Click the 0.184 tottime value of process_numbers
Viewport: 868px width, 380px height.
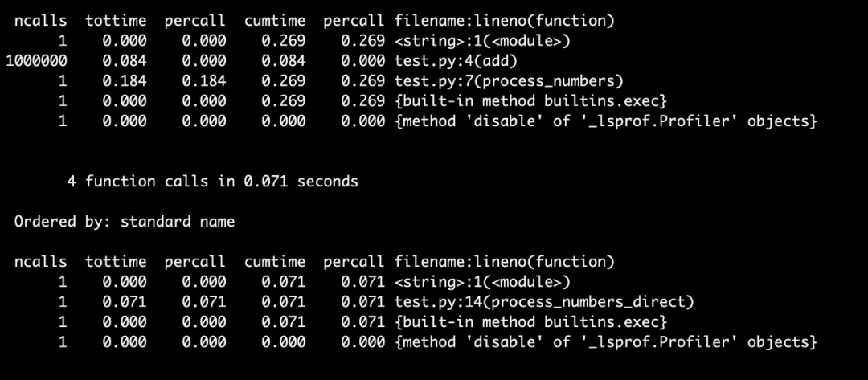point(125,80)
